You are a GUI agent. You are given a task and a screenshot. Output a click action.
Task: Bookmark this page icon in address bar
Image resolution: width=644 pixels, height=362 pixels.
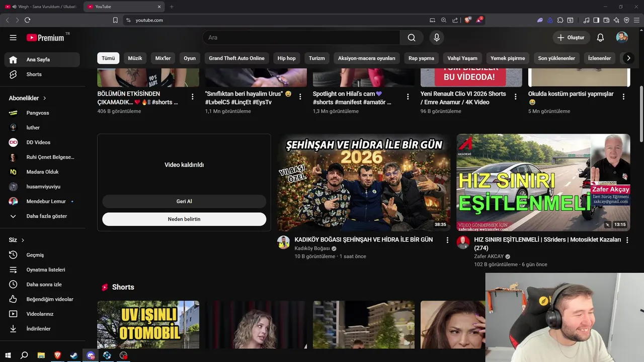(x=115, y=20)
